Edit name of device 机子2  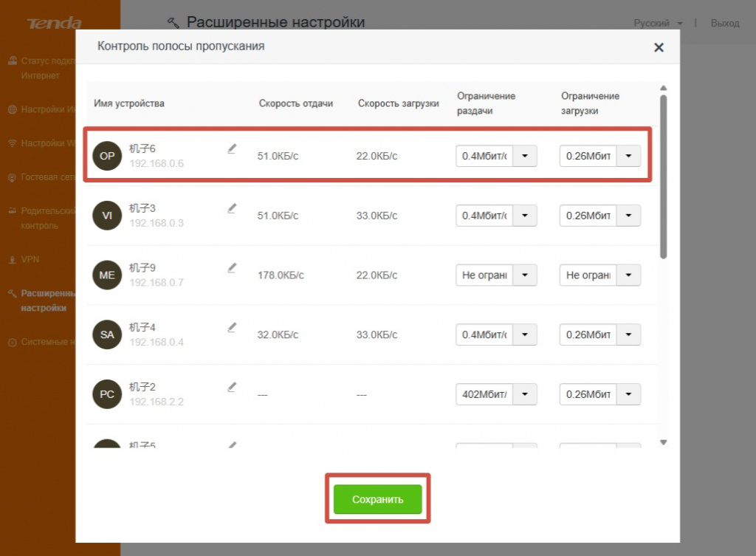click(x=232, y=387)
